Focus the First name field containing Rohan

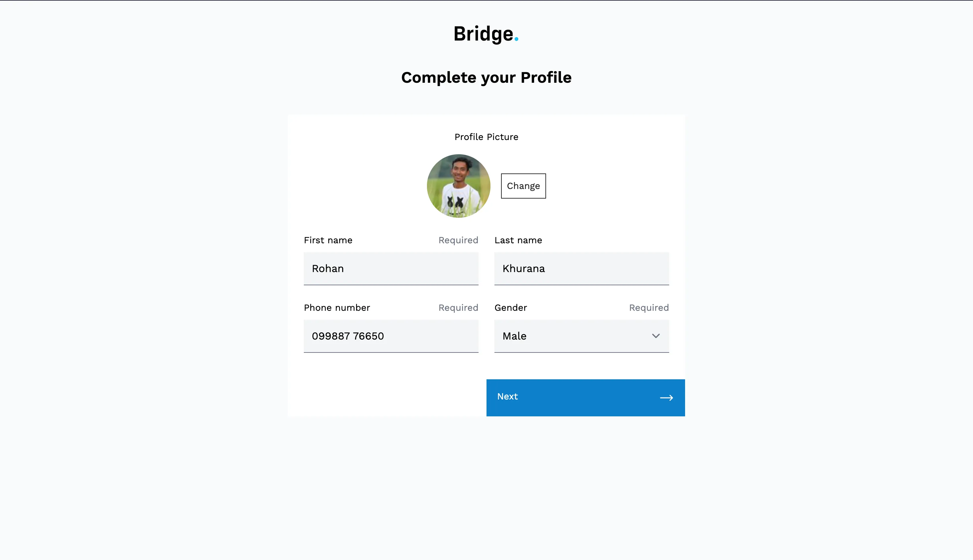(391, 268)
